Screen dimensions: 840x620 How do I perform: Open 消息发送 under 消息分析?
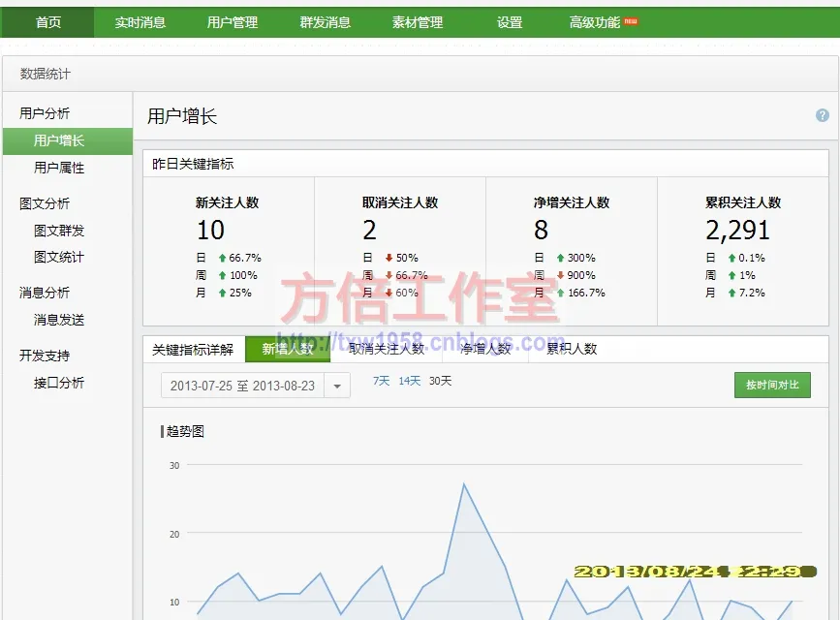tap(59, 320)
